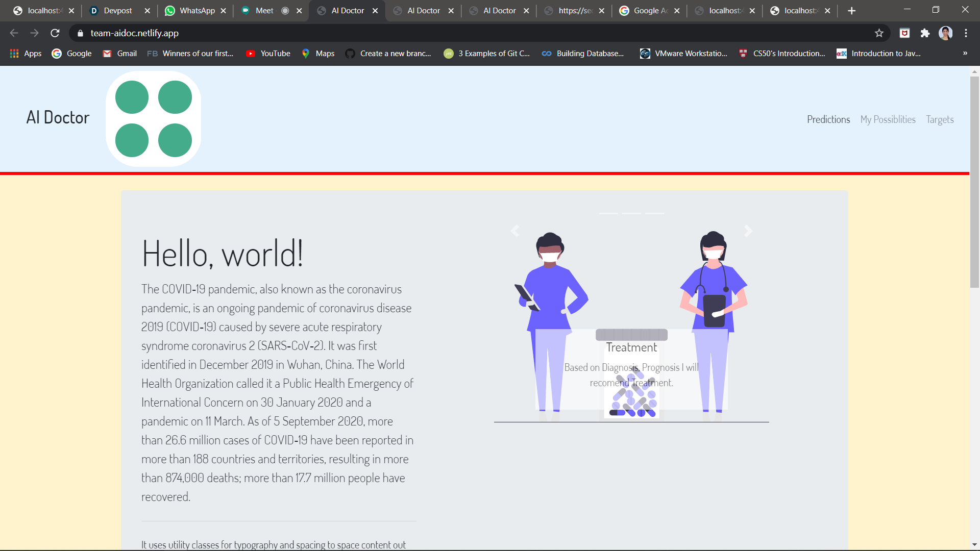
Task: Bookmark this page with the star icon
Action: (879, 33)
